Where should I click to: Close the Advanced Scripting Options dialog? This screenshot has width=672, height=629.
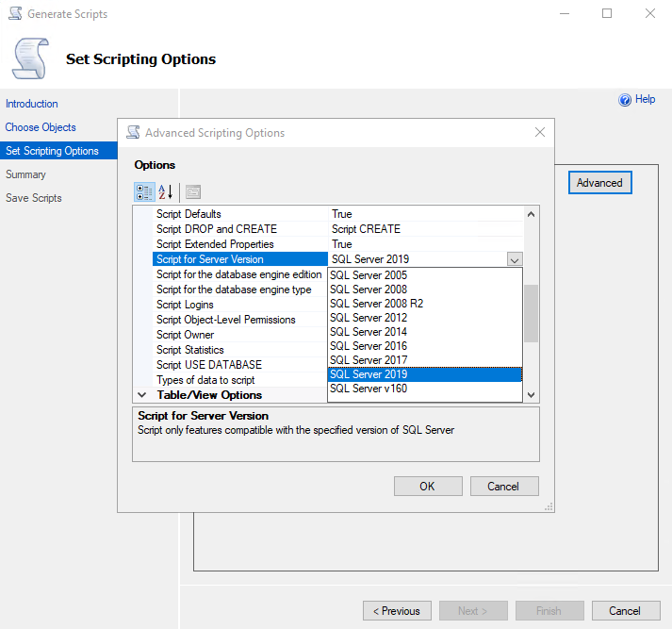coord(540,132)
